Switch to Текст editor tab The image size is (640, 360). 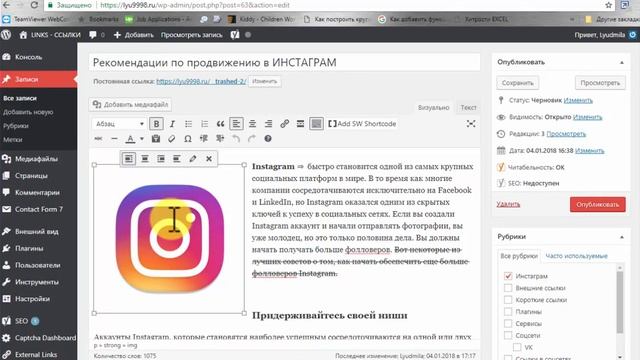pyautogui.click(x=468, y=107)
